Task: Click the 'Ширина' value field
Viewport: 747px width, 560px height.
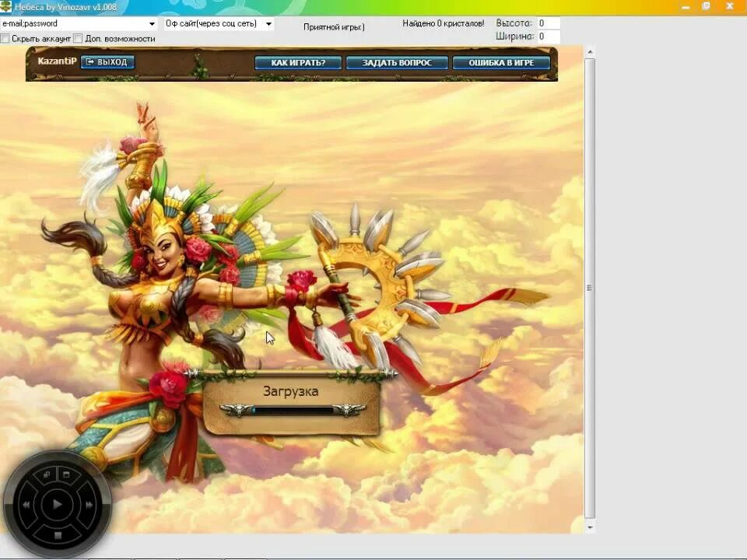Action: [548, 37]
